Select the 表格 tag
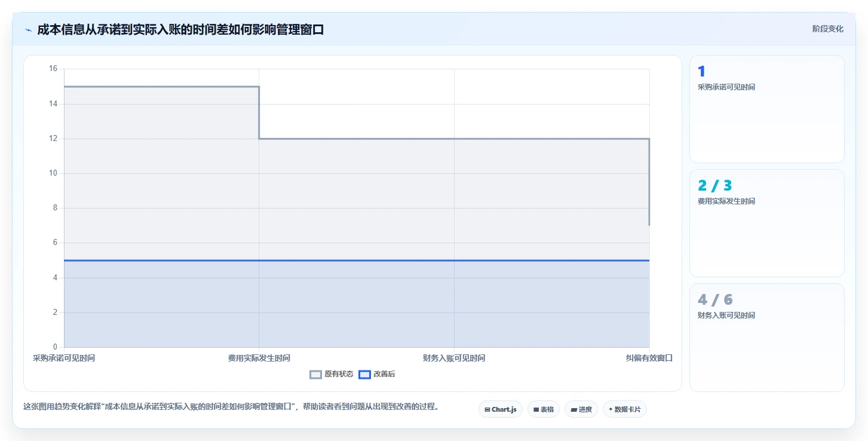This screenshot has height=441, width=868. (x=544, y=409)
